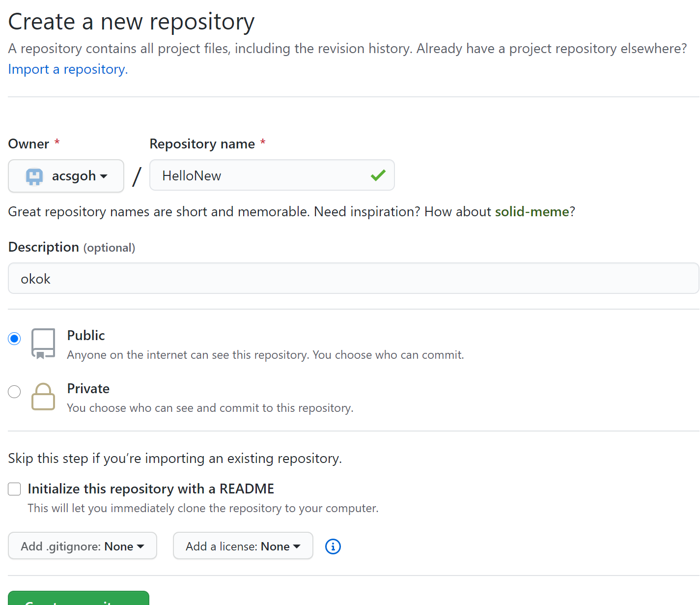
Task: Click 'You choose who can see and commit' text
Action: [x=210, y=408]
